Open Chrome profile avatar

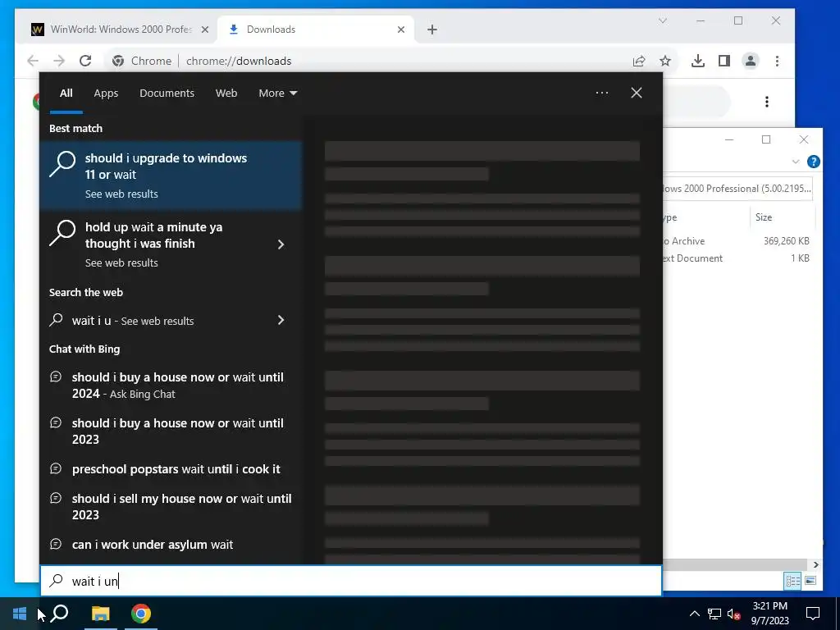tap(751, 61)
